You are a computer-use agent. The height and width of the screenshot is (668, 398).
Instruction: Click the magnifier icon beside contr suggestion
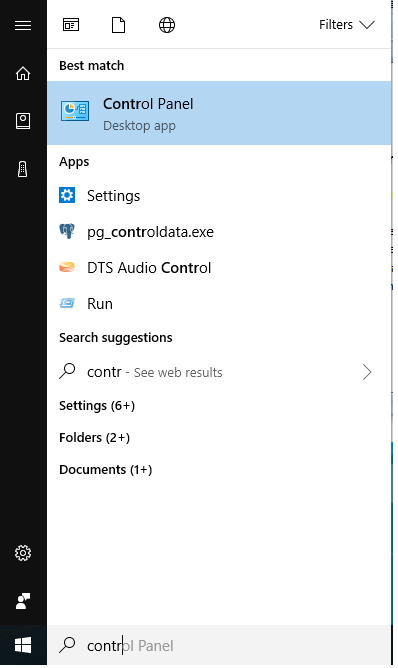67,372
